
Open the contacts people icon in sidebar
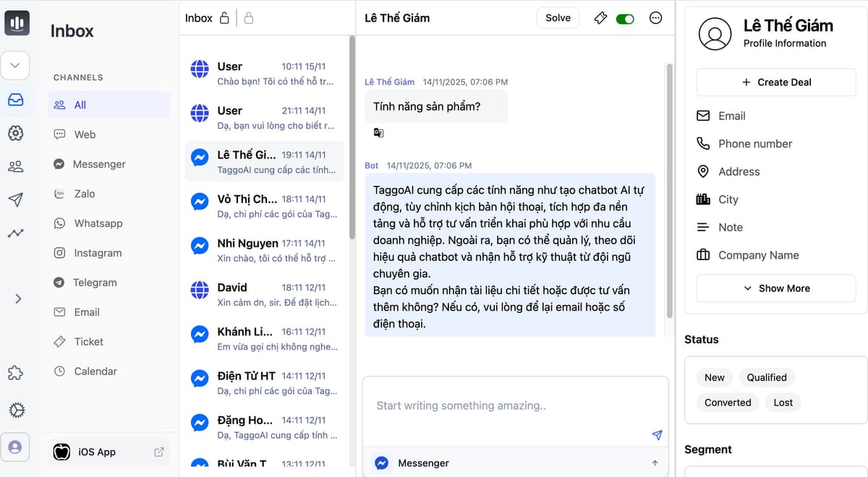[x=16, y=167]
